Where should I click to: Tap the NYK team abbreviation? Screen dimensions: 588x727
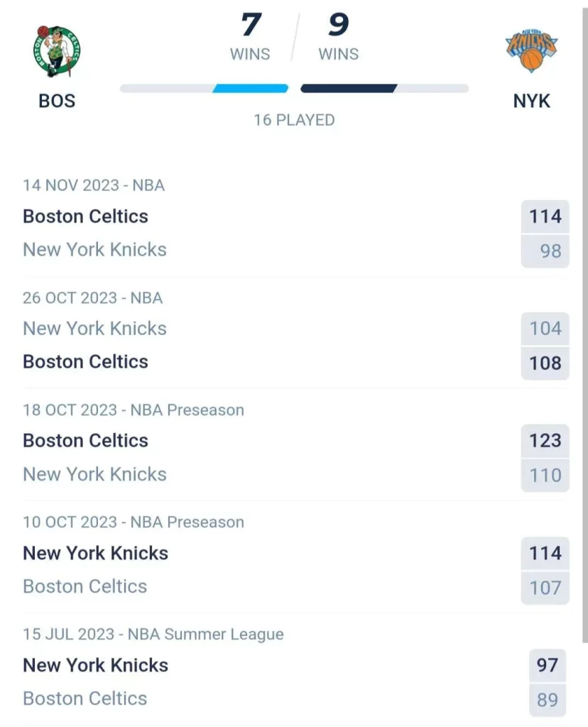click(531, 101)
